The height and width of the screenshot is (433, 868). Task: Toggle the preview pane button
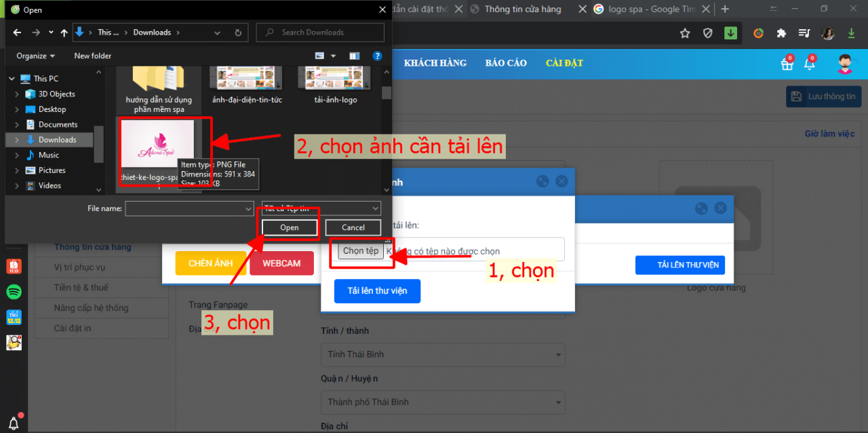pyautogui.click(x=354, y=56)
